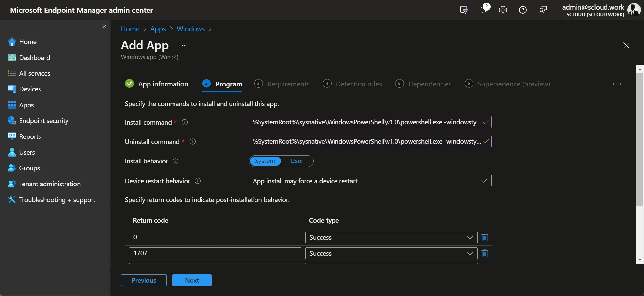644x296 pixels.
Task: Open the notifications bell
Action: tap(483, 10)
